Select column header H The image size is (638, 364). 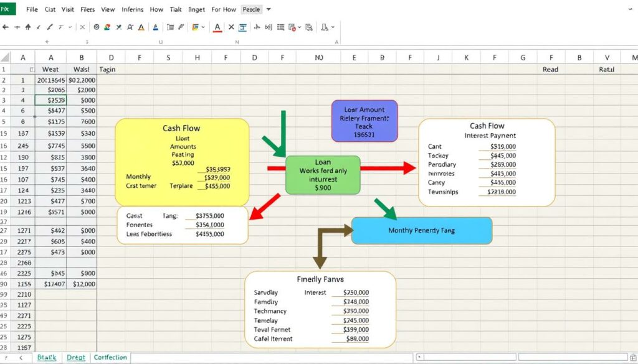click(197, 58)
